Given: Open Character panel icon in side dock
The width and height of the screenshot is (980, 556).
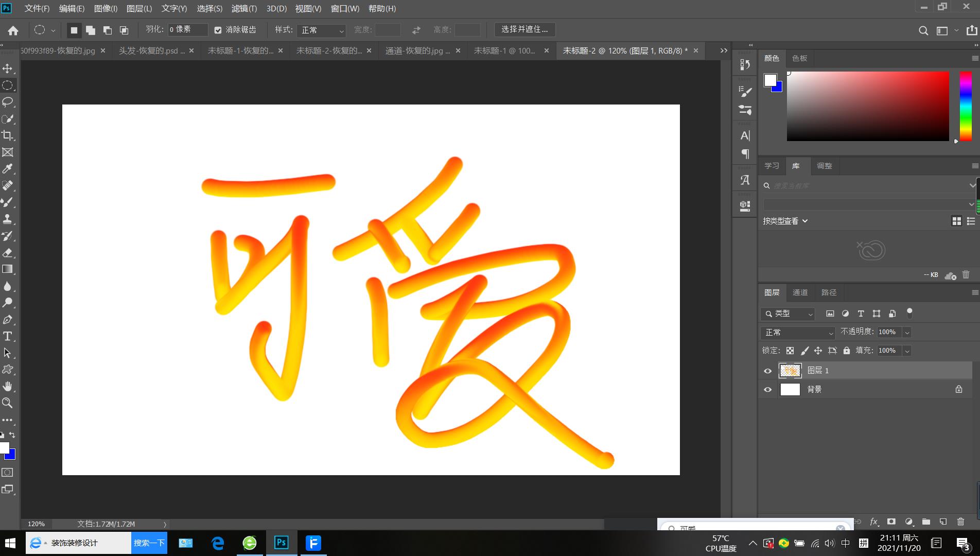Looking at the screenshot, I should [x=745, y=135].
